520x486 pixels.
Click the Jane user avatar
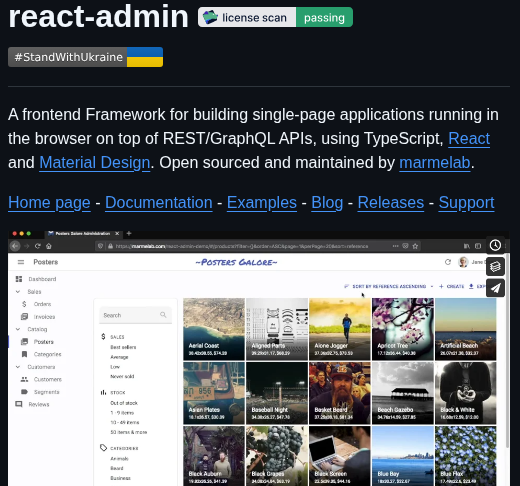[x=463, y=262]
